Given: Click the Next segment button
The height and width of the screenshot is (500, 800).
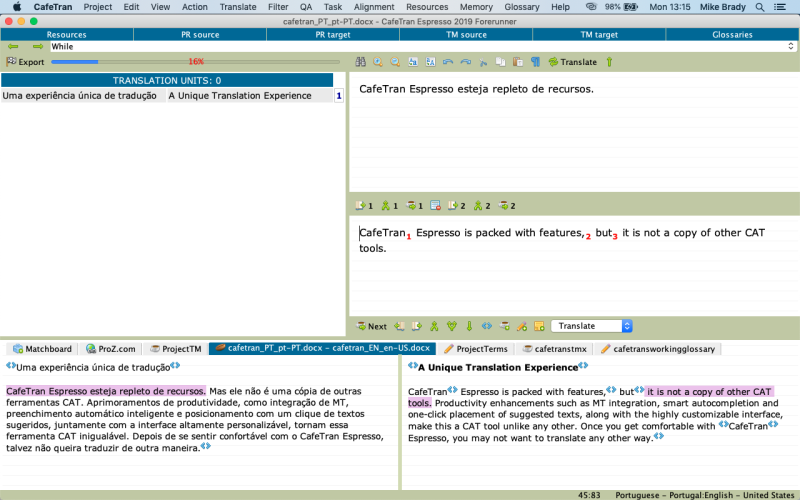Looking at the screenshot, I should [371, 326].
